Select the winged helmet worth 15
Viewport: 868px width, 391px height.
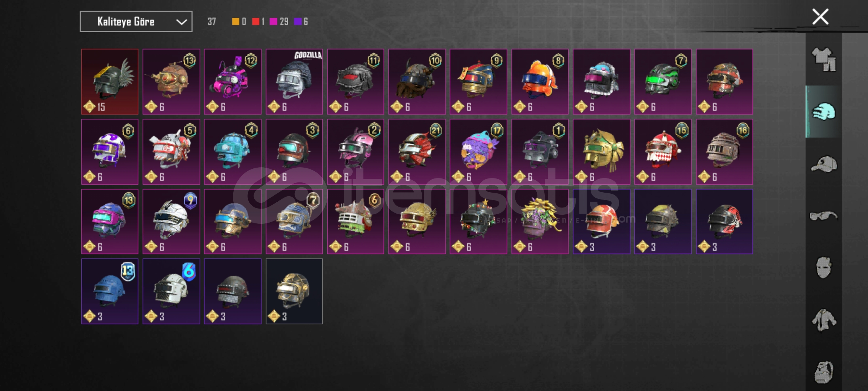pos(110,82)
